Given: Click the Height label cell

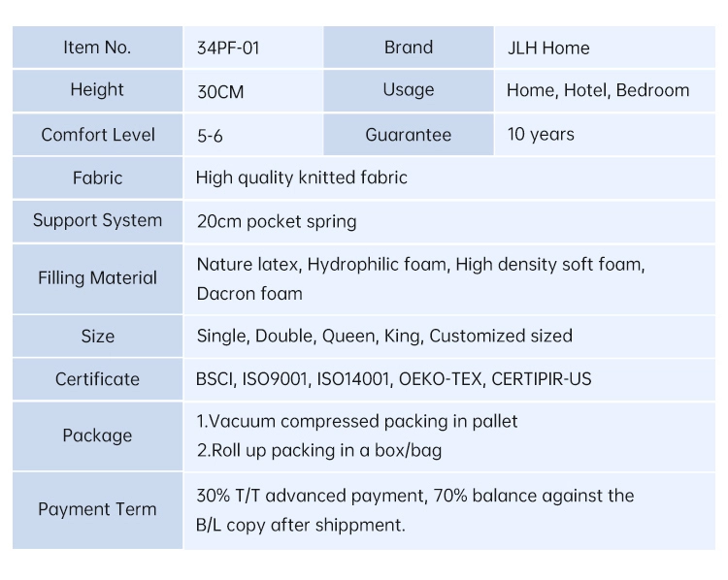Looking at the screenshot, I should (x=97, y=90).
